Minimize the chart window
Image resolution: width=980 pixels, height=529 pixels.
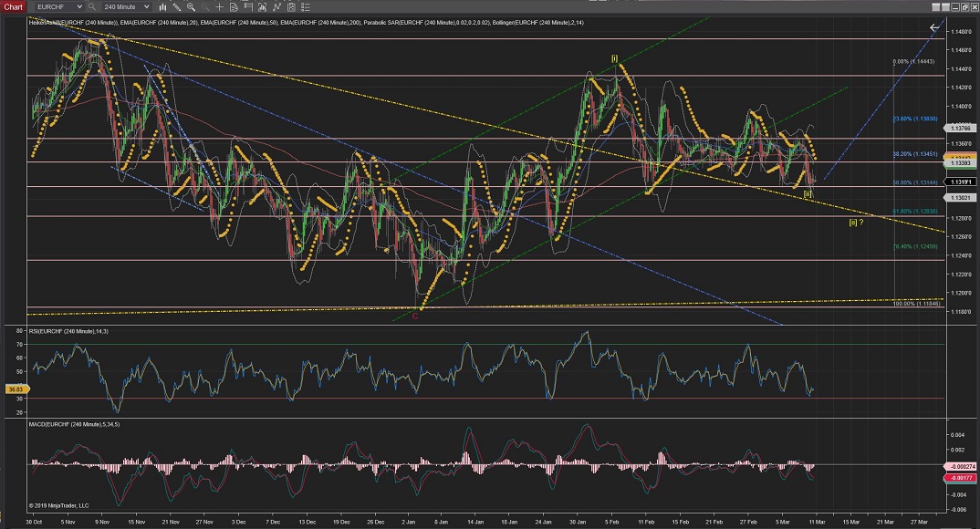pos(955,7)
